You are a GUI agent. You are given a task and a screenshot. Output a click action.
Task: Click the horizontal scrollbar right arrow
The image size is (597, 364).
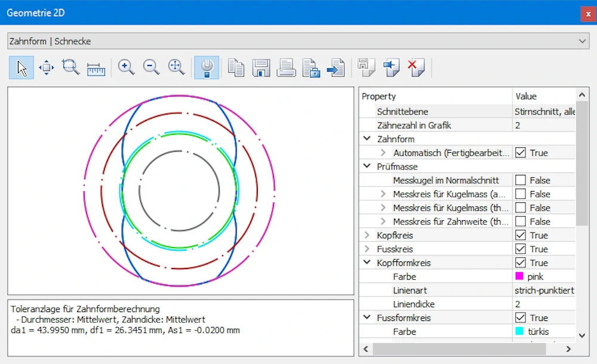click(568, 348)
